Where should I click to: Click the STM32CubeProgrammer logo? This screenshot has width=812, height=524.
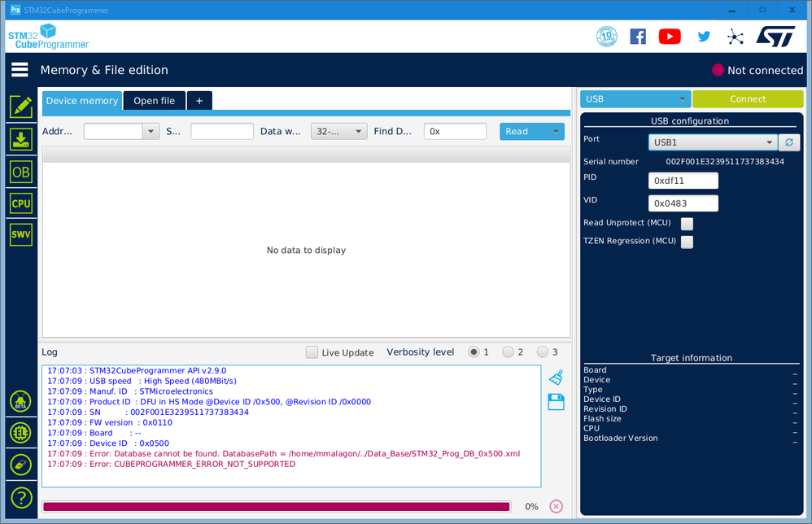click(x=48, y=37)
